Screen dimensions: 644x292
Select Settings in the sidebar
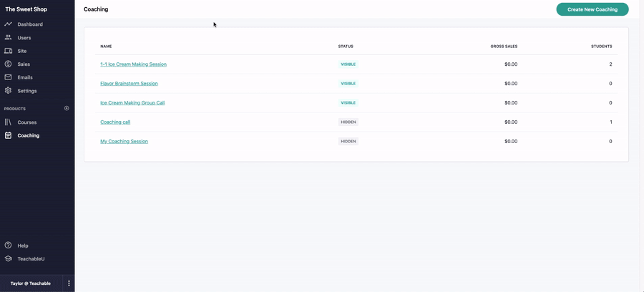click(27, 91)
